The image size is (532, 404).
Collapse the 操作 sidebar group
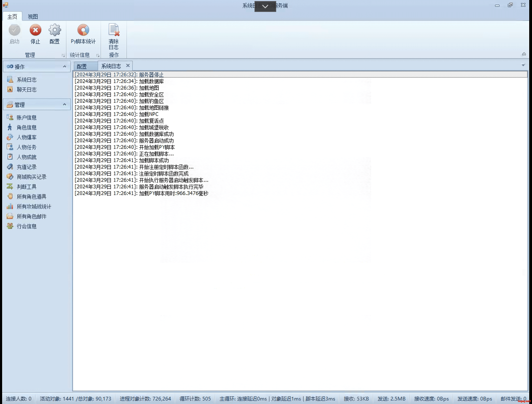[x=65, y=67]
